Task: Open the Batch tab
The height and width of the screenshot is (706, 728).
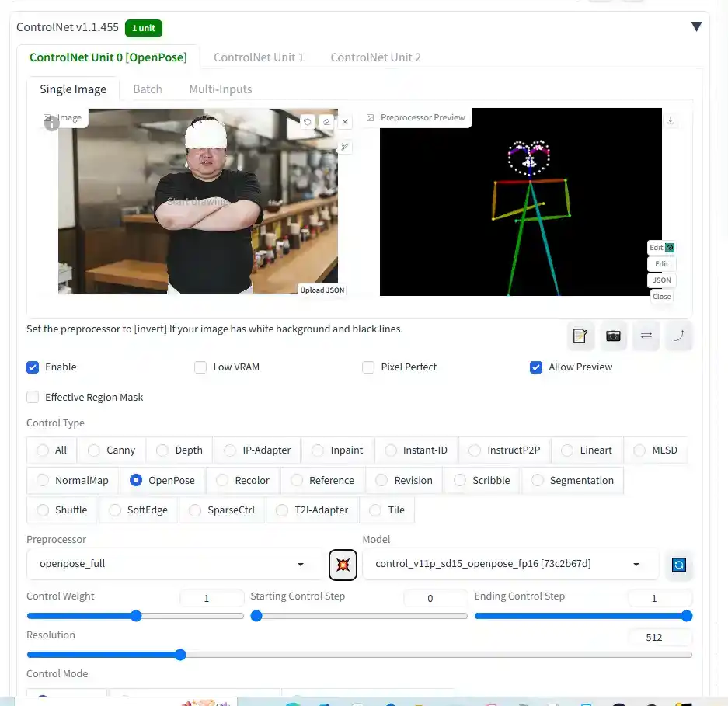Action: point(148,89)
